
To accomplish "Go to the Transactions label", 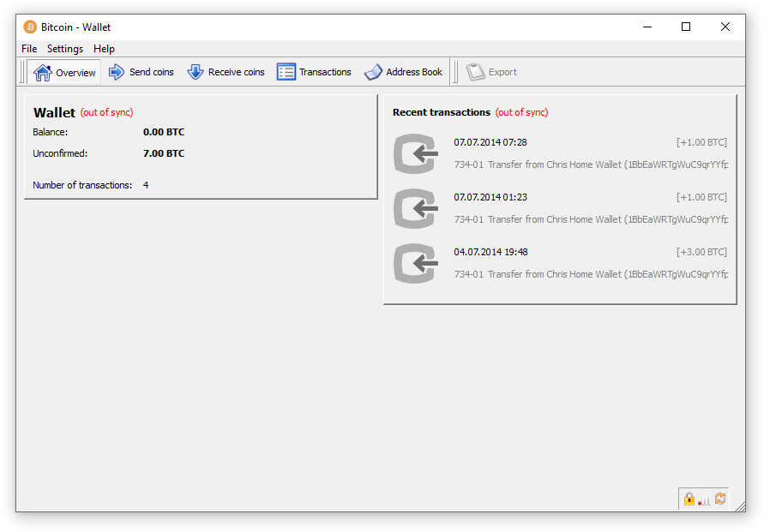I will click(x=325, y=72).
